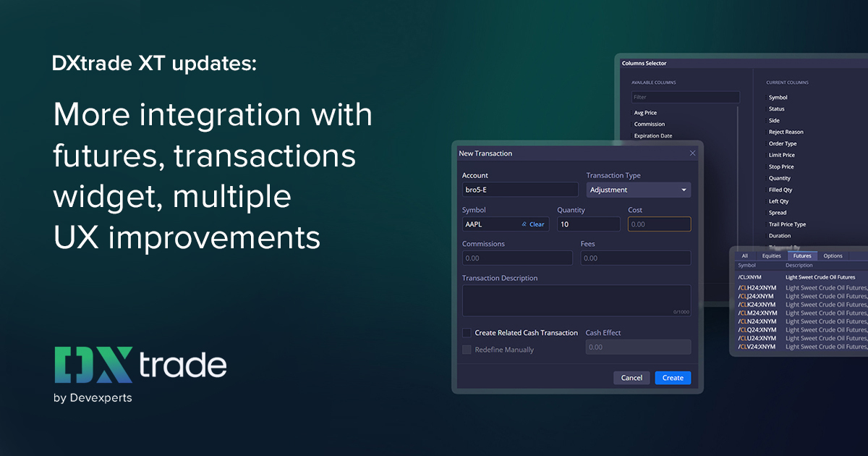Click inside the Transaction Description box
The image size is (868, 456).
pyautogui.click(x=576, y=299)
